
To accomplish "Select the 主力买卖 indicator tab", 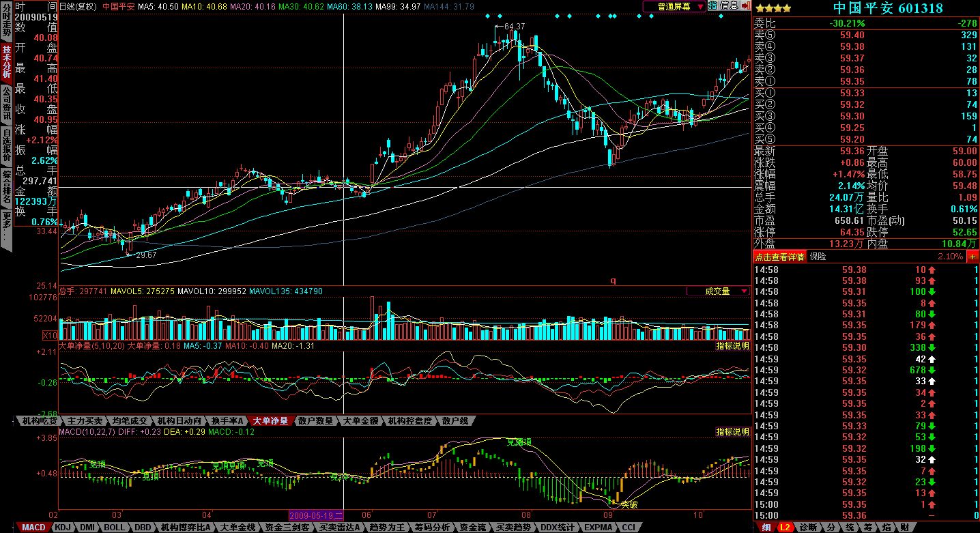I will click(x=85, y=421).
